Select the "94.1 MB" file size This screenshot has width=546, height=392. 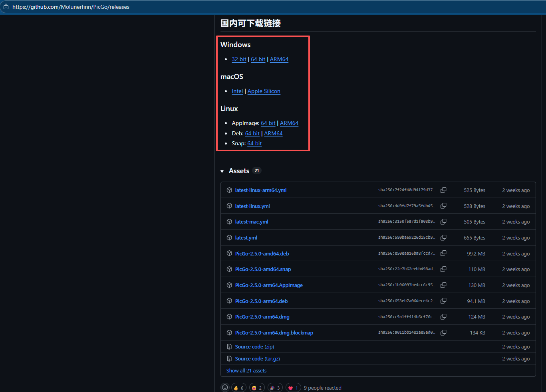(x=476, y=301)
